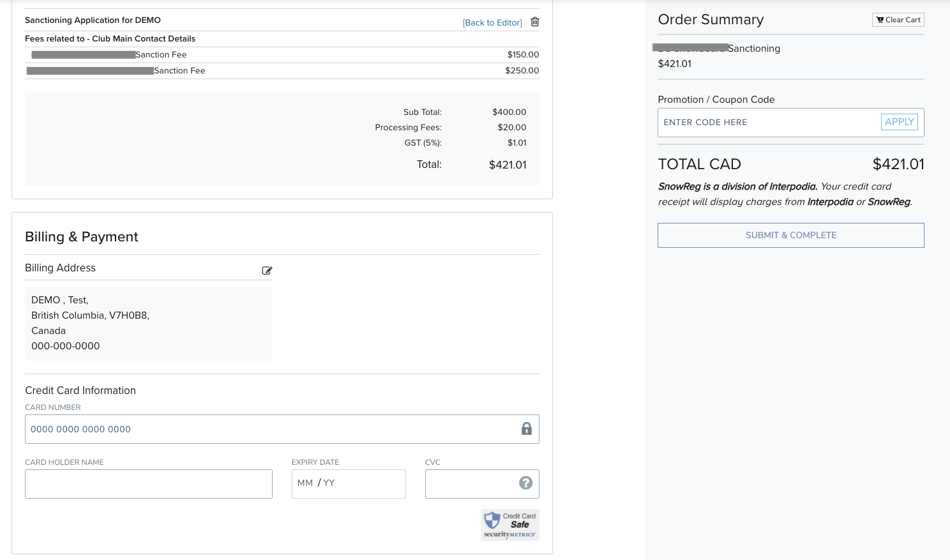Click the lock icon in card number field
Viewport: 950px width, 560px height.
point(526,429)
